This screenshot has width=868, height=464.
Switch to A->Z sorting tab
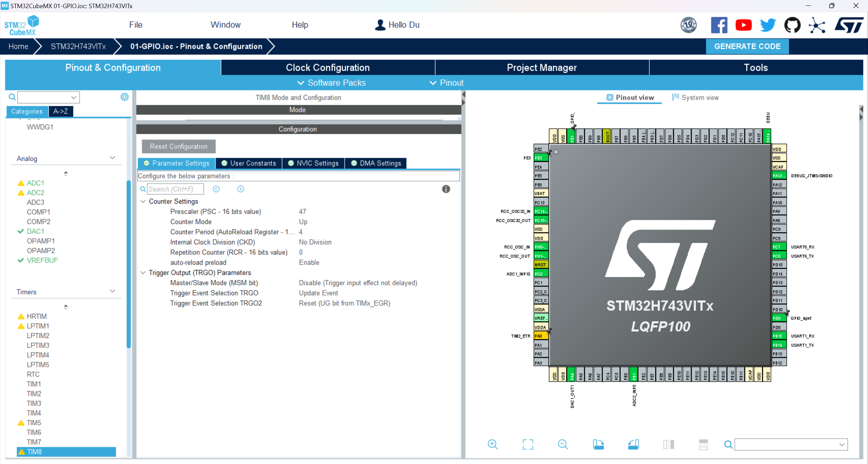tap(60, 111)
